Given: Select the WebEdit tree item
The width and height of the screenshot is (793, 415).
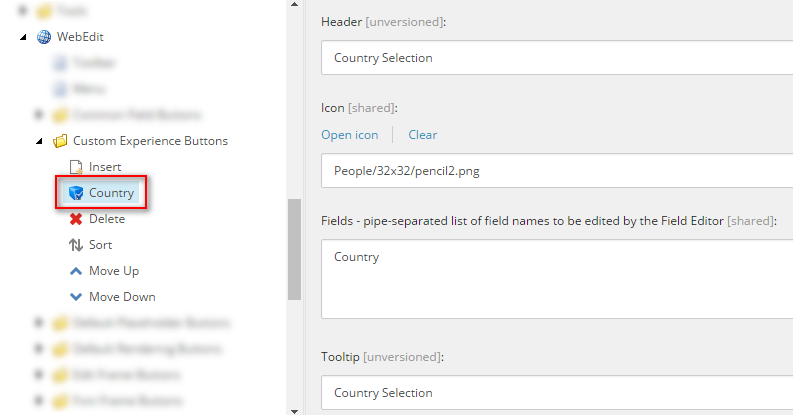Looking at the screenshot, I should [x=80, y=37].
